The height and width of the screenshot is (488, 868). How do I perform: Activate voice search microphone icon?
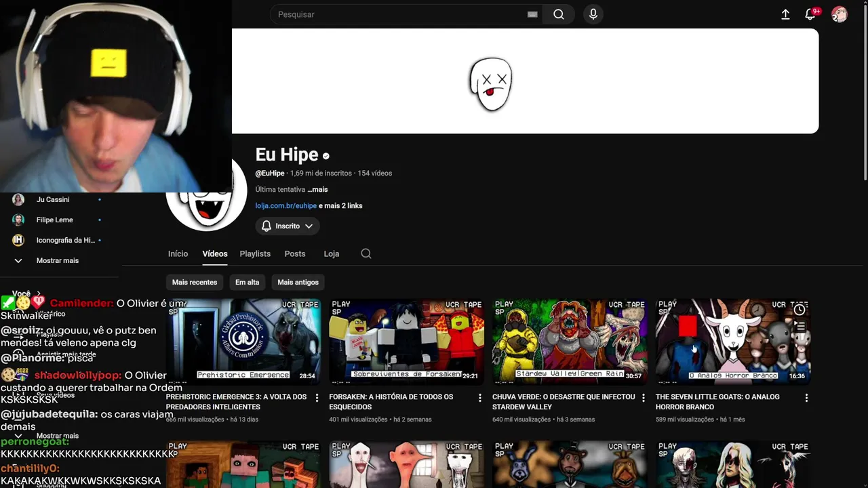click(593, 14)
